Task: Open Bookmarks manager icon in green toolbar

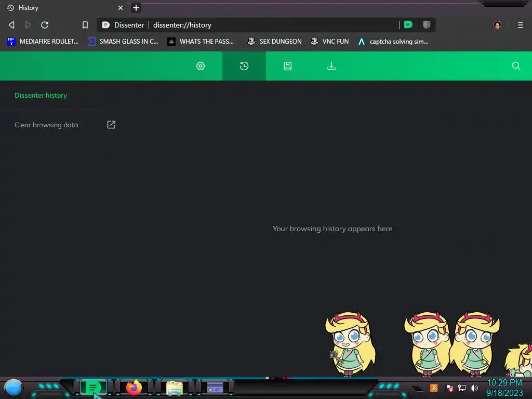Action: point(288,66)
